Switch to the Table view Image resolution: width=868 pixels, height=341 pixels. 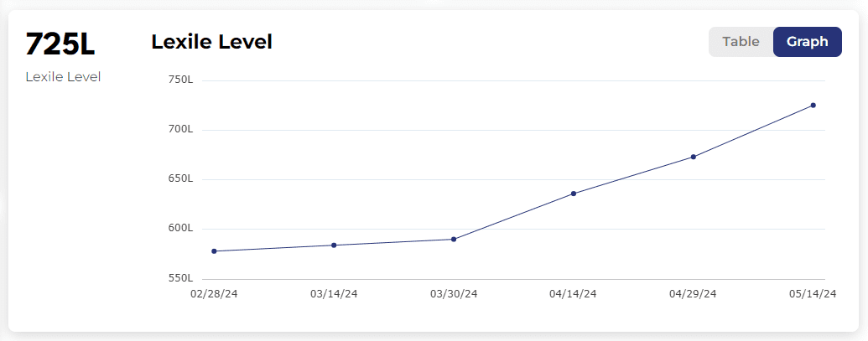[x=741, y=42]
